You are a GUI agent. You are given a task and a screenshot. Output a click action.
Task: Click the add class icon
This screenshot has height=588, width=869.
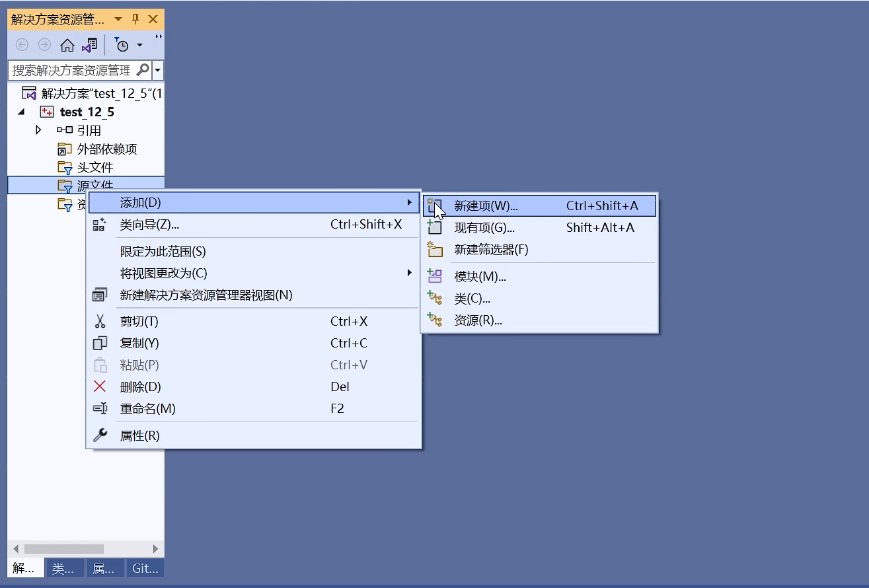tap(434, 298)
